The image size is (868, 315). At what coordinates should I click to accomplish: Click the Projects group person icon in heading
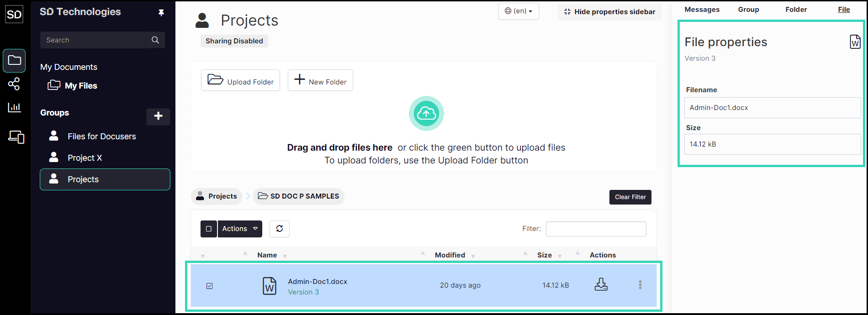(202, 21)
